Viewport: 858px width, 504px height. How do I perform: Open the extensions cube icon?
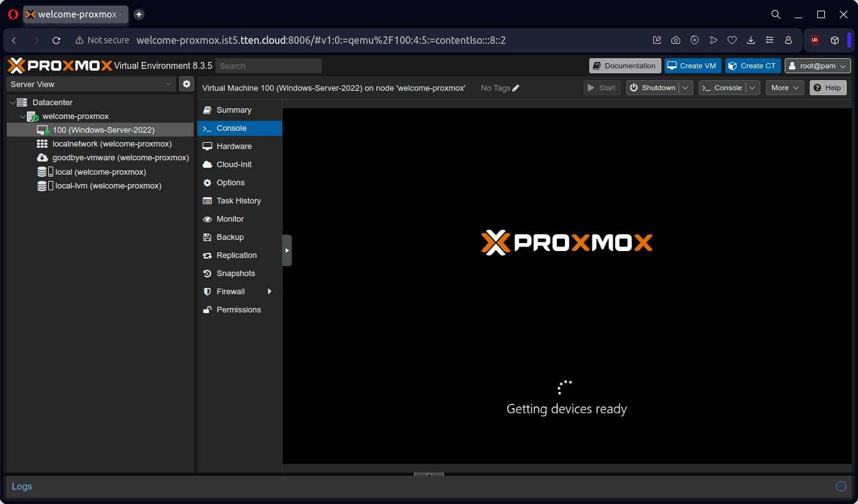[x=835, y=40]
